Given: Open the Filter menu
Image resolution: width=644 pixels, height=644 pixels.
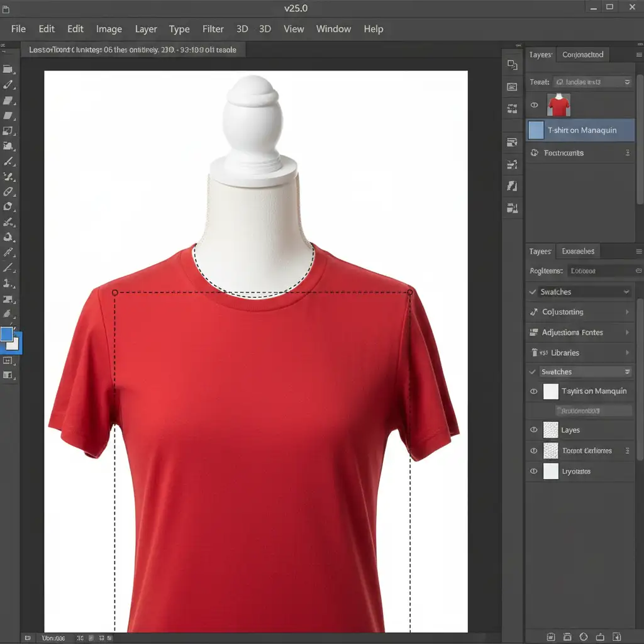Looking at the screenshot, I should (213, 29).
